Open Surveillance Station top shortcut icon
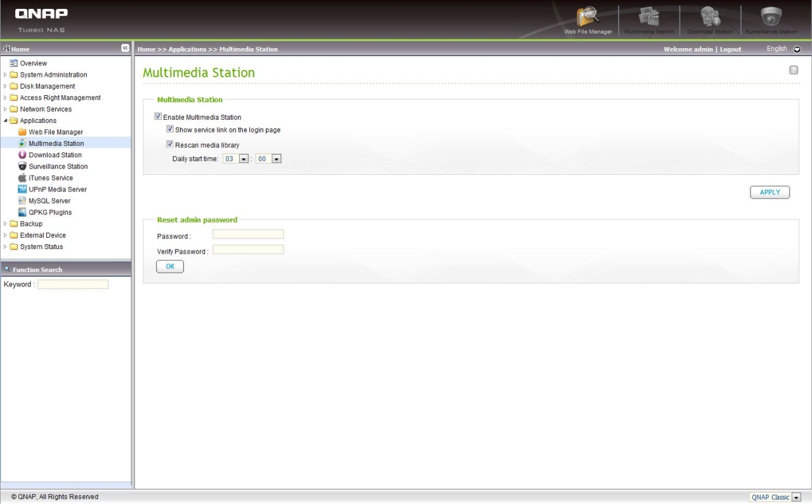The width and height of the screenshot is (812, 504). [771, 19]
